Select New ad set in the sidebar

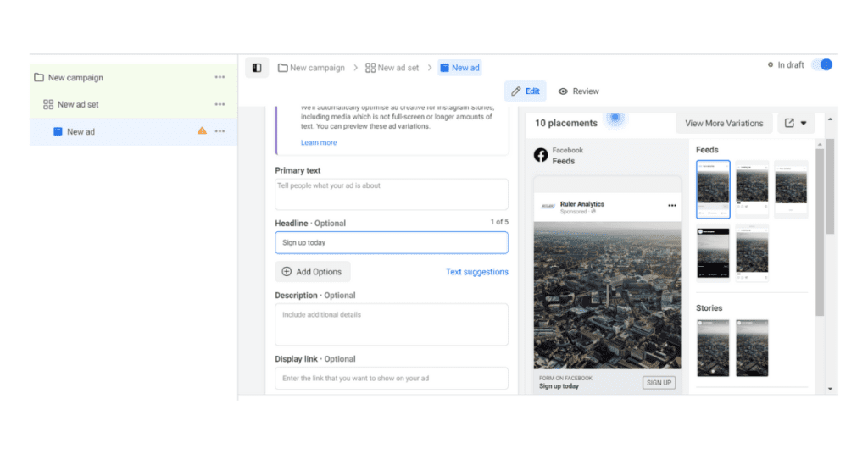[133, 104]
